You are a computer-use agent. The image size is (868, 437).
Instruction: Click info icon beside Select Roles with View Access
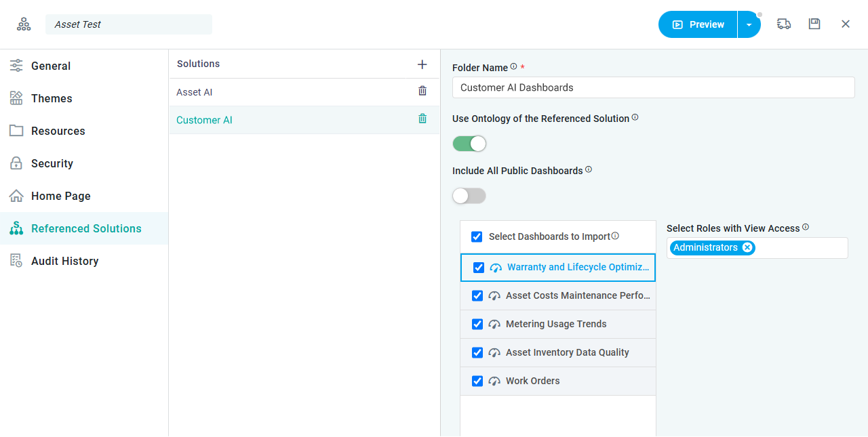pyautogui.click(x=806, y=227)
